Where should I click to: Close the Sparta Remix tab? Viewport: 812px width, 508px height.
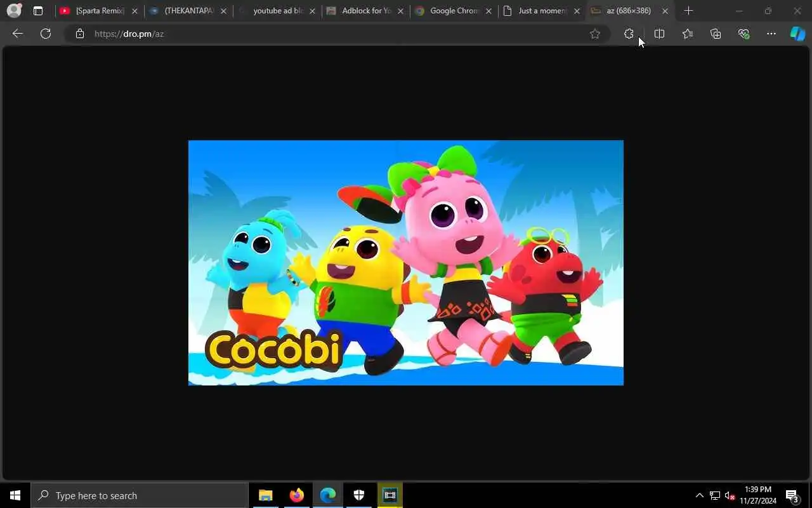(x=134, y=11)
